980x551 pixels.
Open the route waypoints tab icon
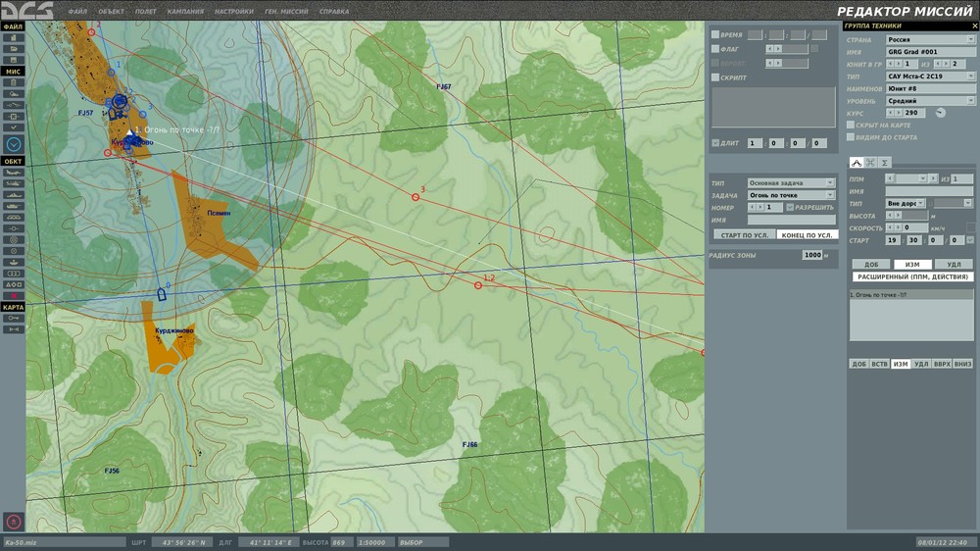tap(856, 163)
